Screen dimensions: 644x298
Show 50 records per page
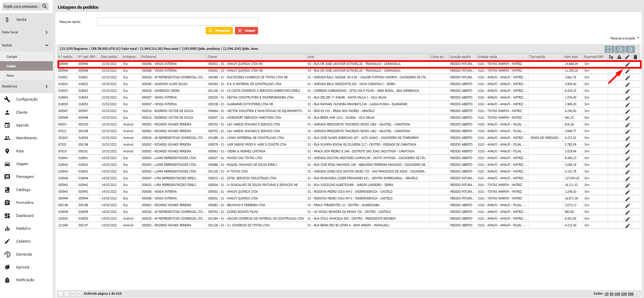611,294
